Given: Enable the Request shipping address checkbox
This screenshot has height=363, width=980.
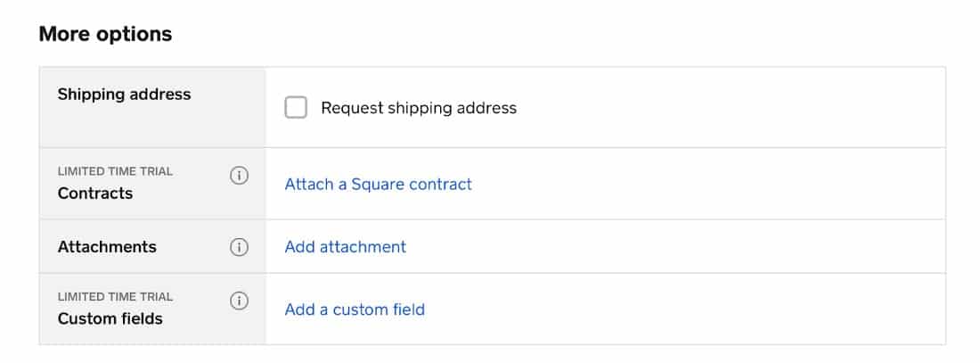Looking at the screenshot, I should tap(296, 108).
